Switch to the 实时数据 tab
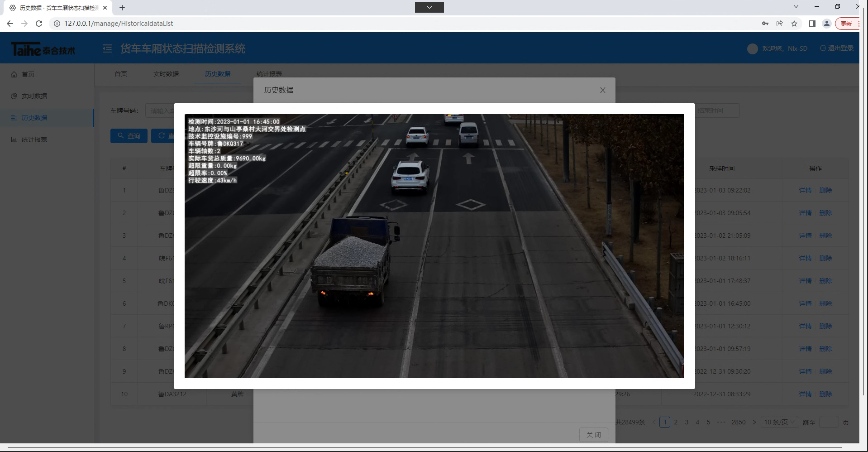This screenshot has width=868, height=452. pos(166,74)
